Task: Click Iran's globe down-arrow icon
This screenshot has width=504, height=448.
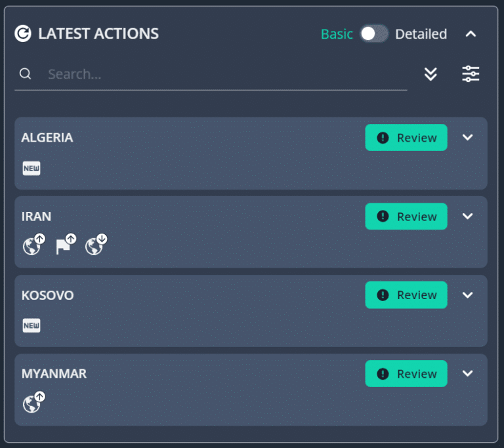Action: (96, 245)
